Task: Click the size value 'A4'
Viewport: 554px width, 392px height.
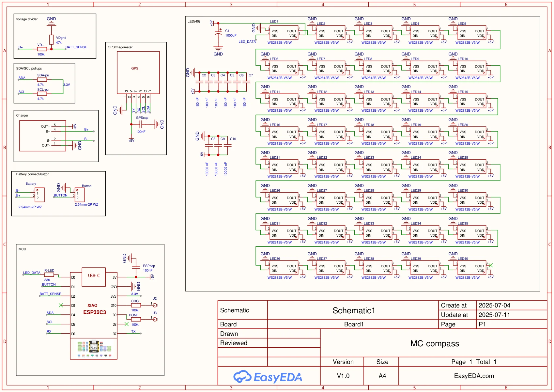Action: (x=382, y=376)
